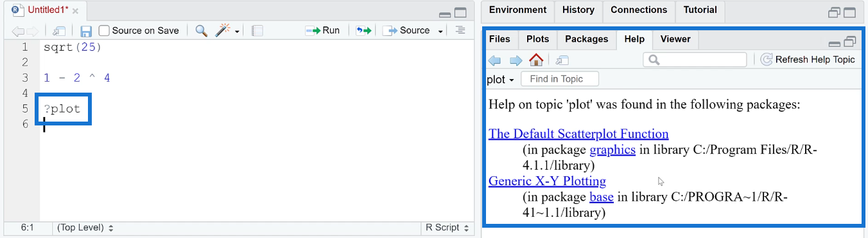Select the Help tab
Screen dimensions: 868x238
[634, 39]
